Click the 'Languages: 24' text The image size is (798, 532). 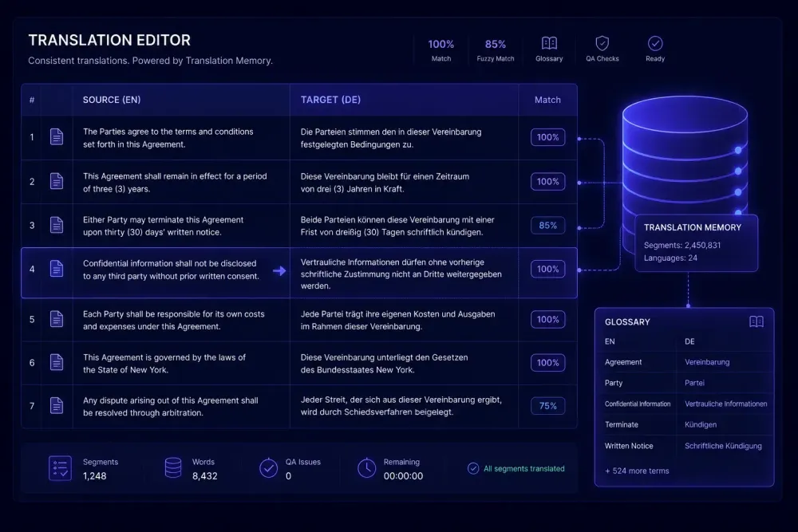(x=670, y=258)
